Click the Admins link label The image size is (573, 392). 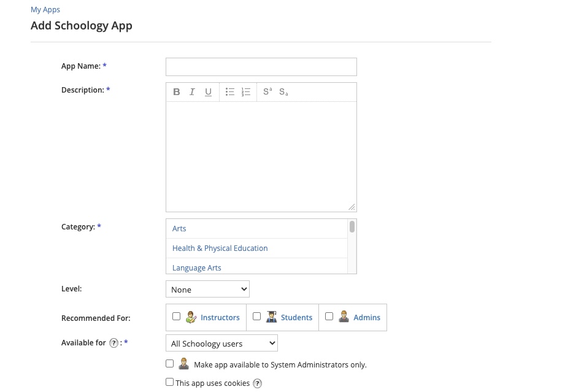pos(367,318)
